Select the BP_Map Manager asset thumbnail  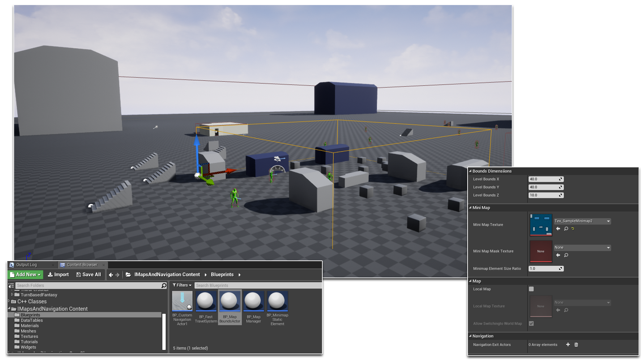pos(254,301)
